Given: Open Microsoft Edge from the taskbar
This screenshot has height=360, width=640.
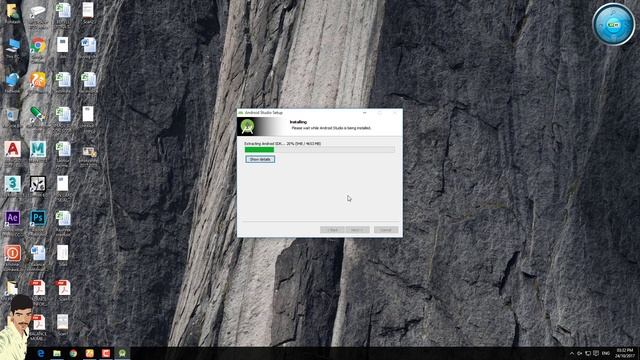Looking at the screenshot, I should coord(41,353).
